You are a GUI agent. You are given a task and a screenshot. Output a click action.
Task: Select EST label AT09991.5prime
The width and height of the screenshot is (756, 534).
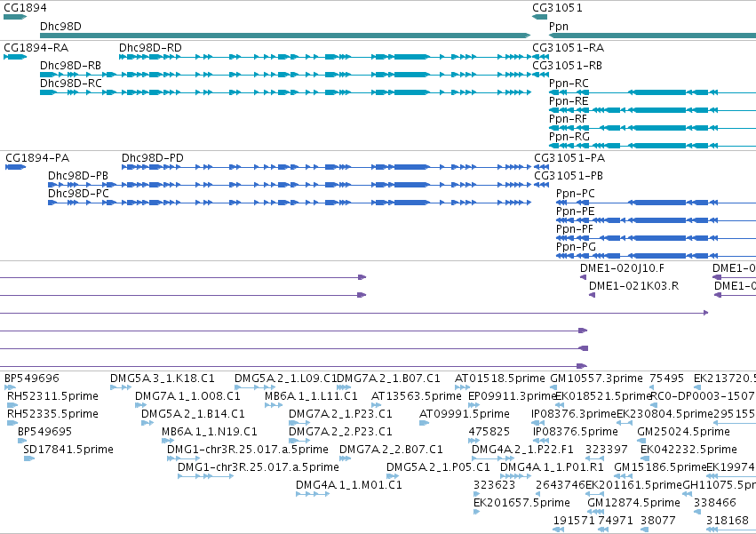(465, 414)
